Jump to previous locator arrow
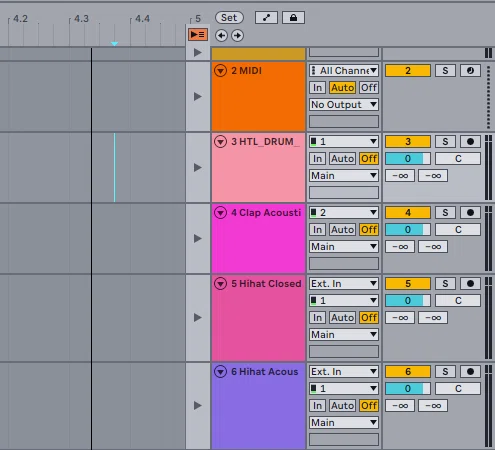Image resolution: width=495 pixels, height=450 pixels. 221,35
